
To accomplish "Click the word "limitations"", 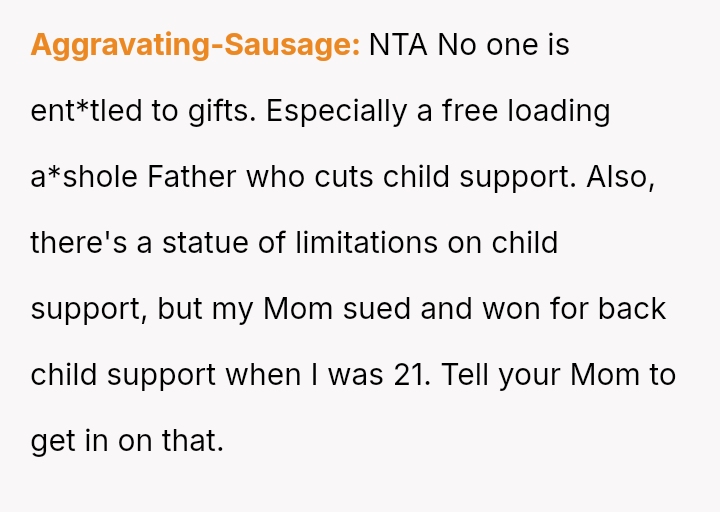I will (x=366, y=243).
